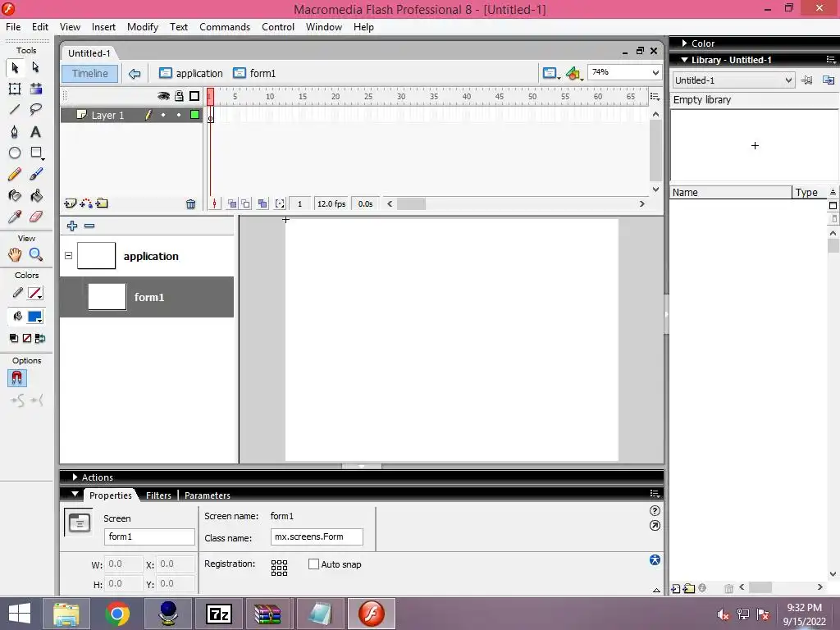This screenshot has height=630, width=840.
Task: Expand the Actions panel
Action: (x=75, y=477)
